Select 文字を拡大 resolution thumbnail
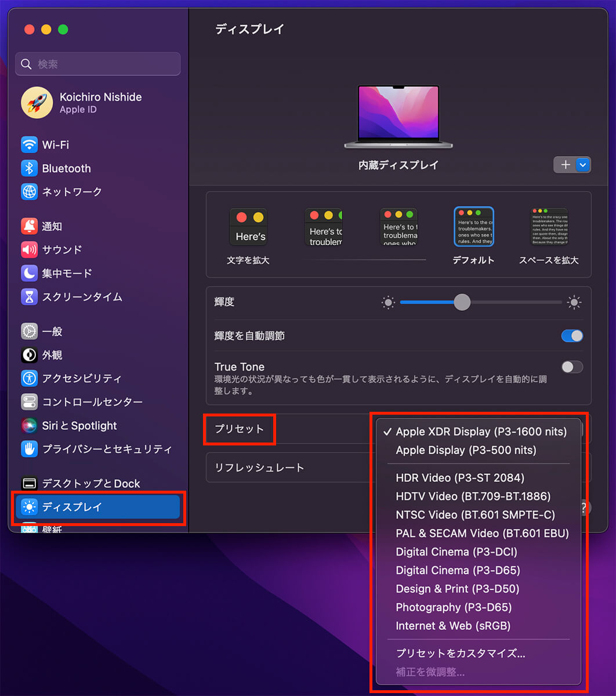This screenshot has height=696, width=616. pos(248,227)
